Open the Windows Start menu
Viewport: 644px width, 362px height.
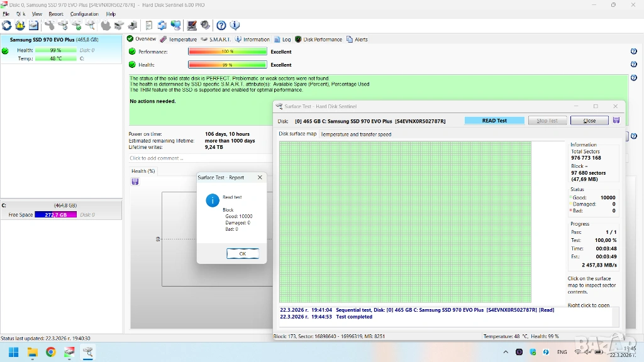click(13, 352)
